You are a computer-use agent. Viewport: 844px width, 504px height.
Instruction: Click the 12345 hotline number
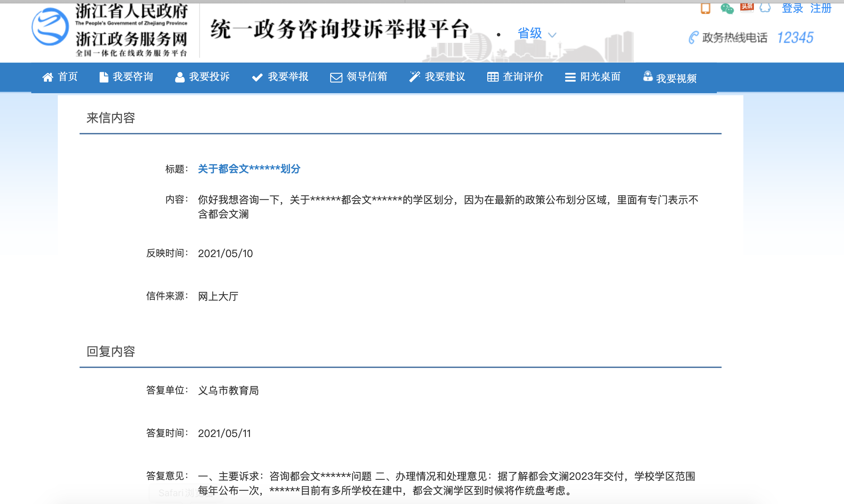click(x=795, y=37)
